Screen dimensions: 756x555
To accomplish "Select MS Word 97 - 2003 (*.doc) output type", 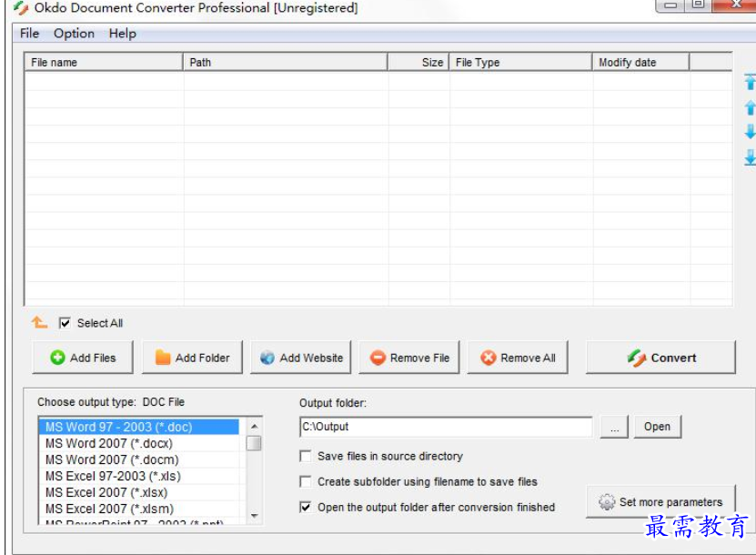I will [139, 427].
